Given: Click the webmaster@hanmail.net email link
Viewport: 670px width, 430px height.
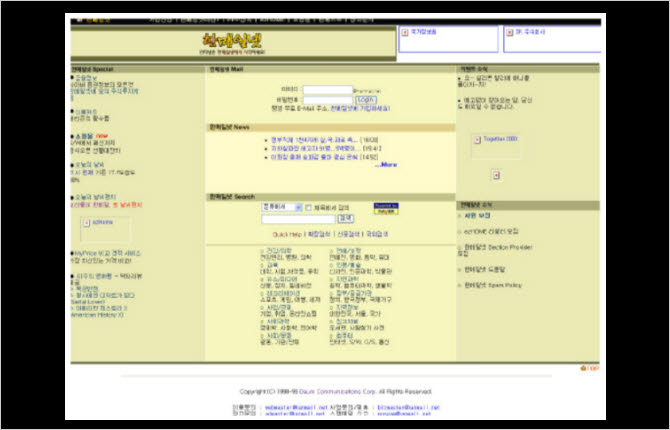Looking at the screenshot, I should coord(296,408).
